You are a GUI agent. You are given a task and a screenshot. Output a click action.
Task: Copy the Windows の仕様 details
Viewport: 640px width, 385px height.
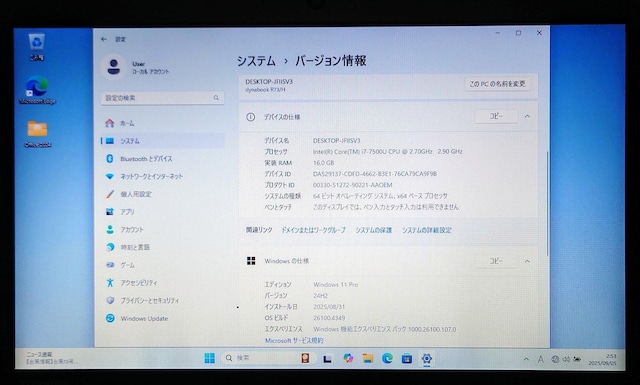(x=496, y=261)
